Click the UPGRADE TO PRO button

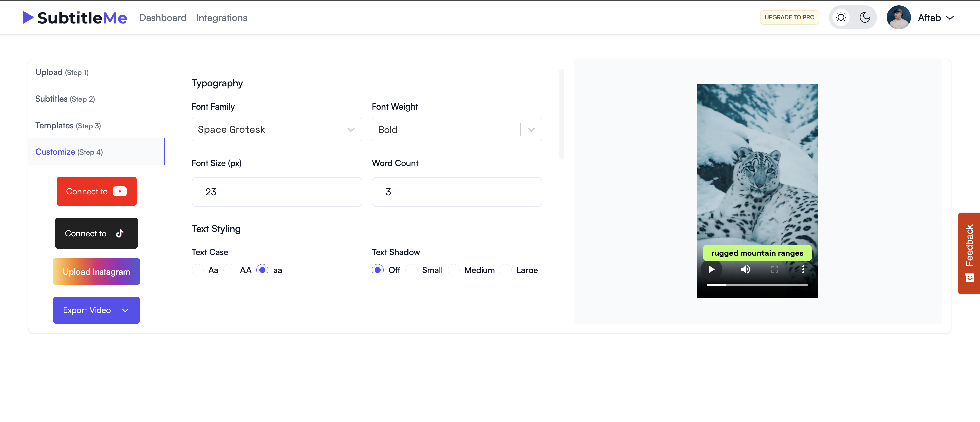pos(789,17)
